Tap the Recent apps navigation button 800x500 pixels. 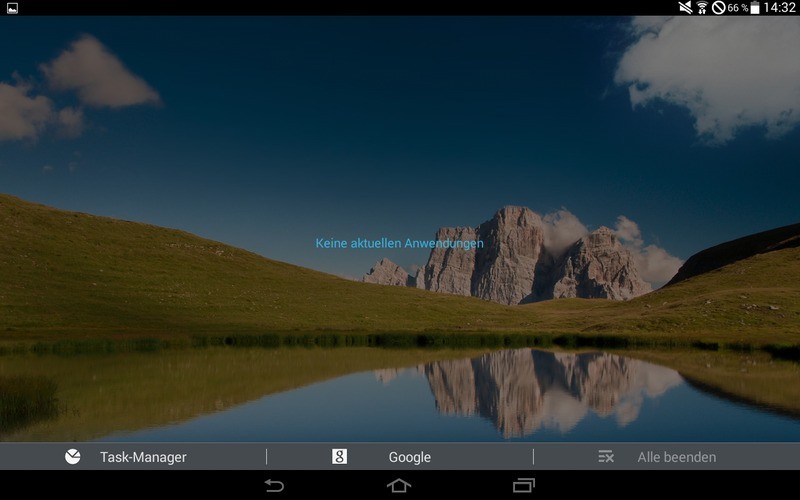click(523, 485)
